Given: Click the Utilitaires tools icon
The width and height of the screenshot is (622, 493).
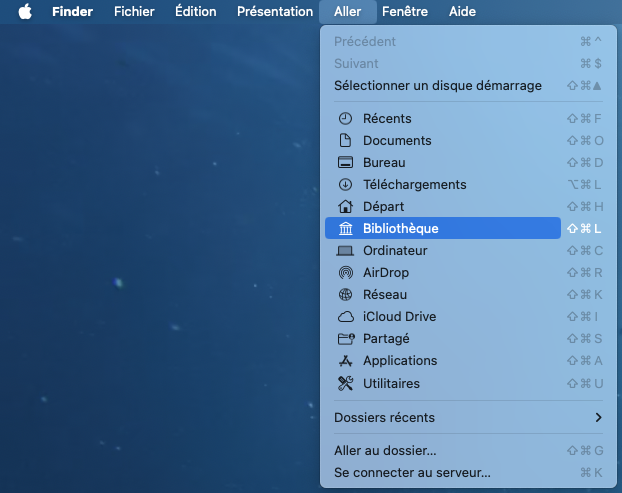Looking at the screenshot, I should click(x=345, y=383).
